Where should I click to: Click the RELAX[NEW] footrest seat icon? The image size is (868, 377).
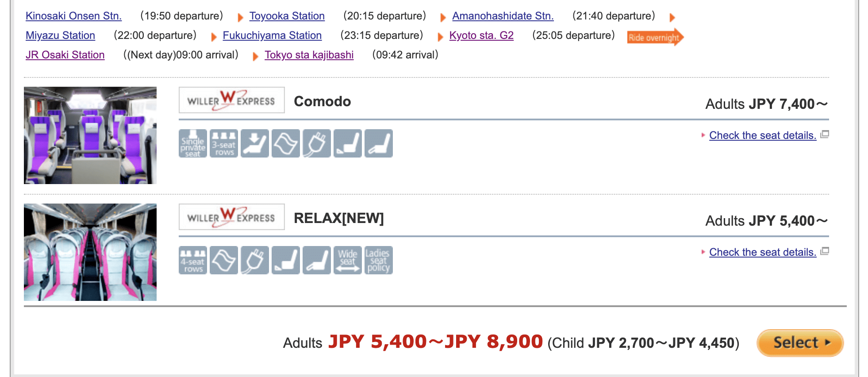(286, 260)
